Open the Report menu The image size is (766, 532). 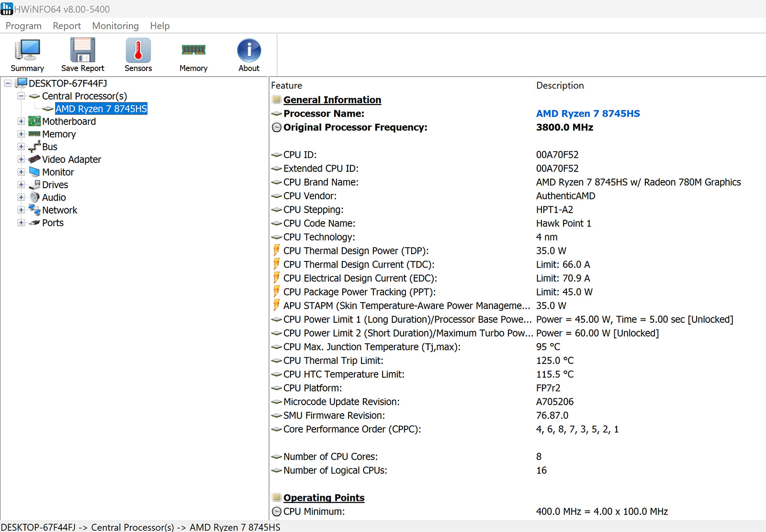[x=67, y=26]
